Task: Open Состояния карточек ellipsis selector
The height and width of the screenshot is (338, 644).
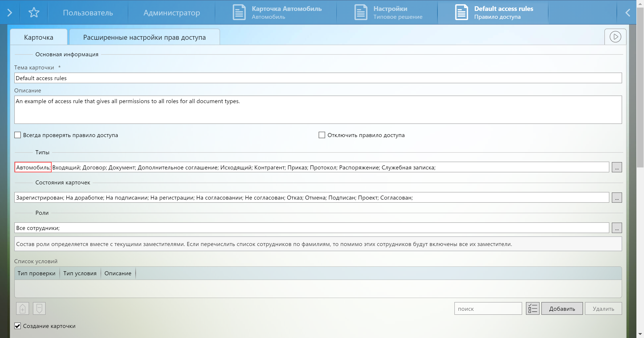Action: click(x=616, y=198)
